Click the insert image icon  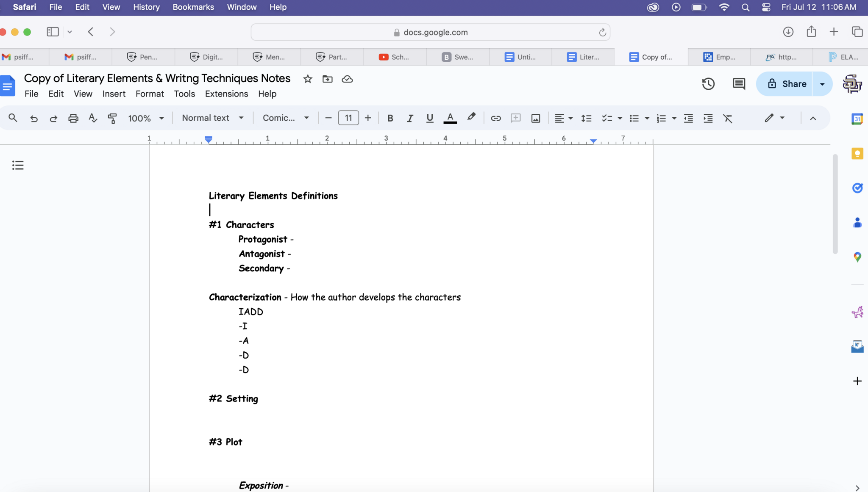pos(536,118)
